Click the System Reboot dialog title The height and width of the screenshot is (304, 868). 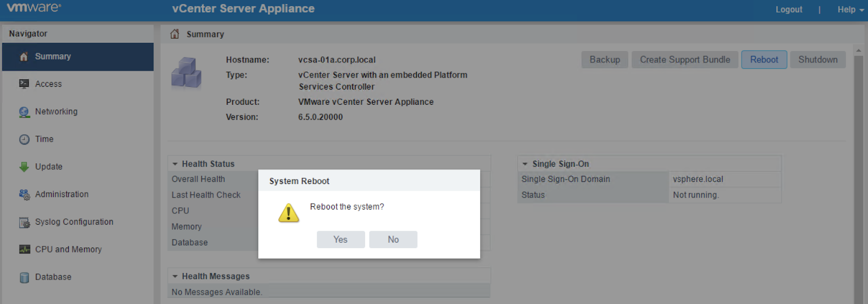299,181
